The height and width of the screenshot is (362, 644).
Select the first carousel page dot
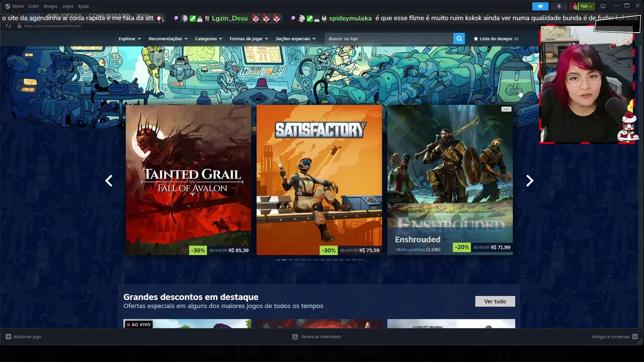click(x=278, y=260)
